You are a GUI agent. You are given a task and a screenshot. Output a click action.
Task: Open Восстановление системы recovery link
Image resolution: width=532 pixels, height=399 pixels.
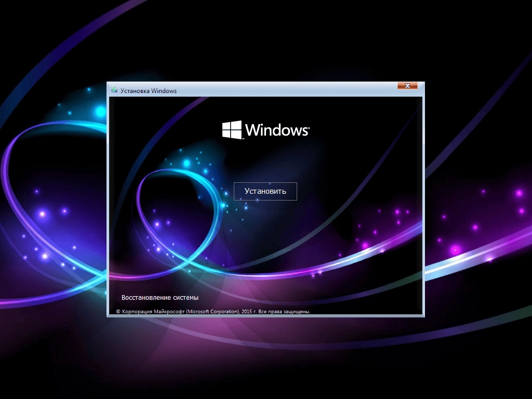click(x=160, y=298)
